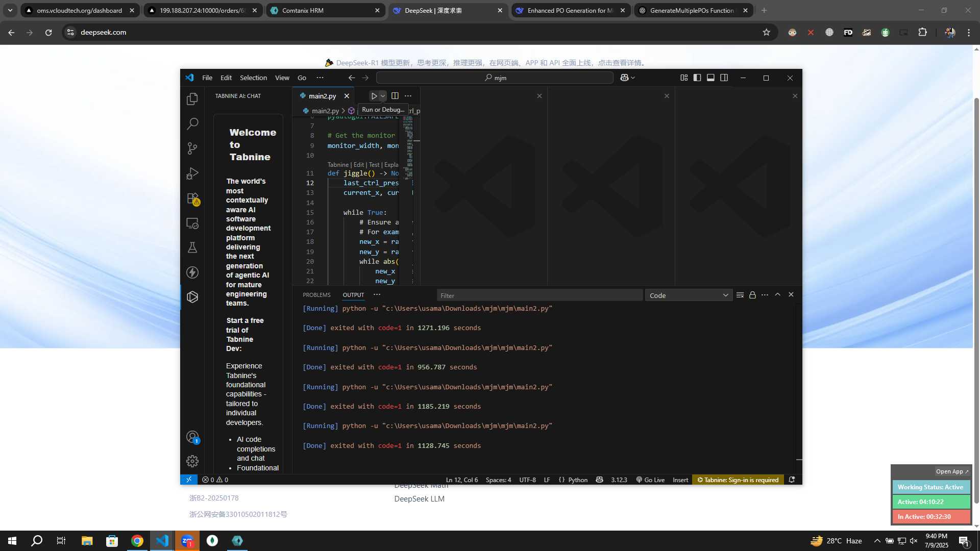Switch to Comtanix HRM browser tab
This screenshot has height=551, width=980.
click(x=326, y=10)
